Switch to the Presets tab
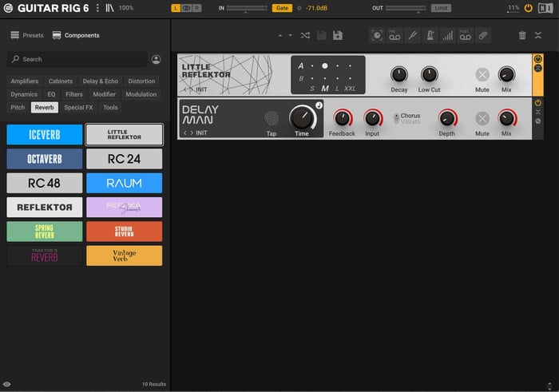Screen dimensions: 559x392 tap(27, 35)
